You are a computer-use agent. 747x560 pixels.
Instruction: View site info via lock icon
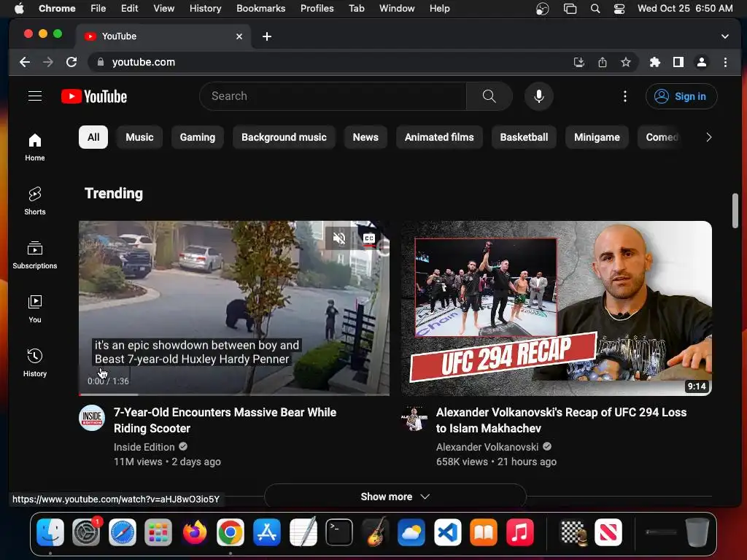pyautogui.click(x=100, y=62)
